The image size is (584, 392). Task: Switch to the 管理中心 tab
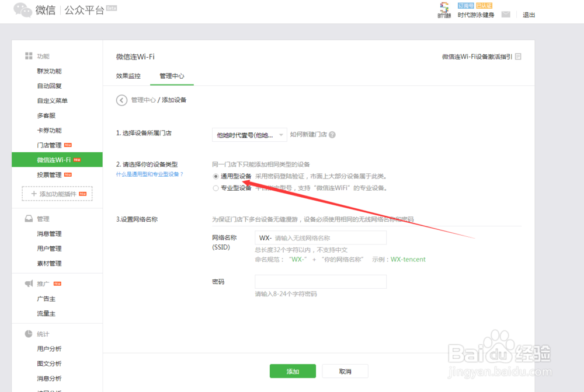[172, 76]
